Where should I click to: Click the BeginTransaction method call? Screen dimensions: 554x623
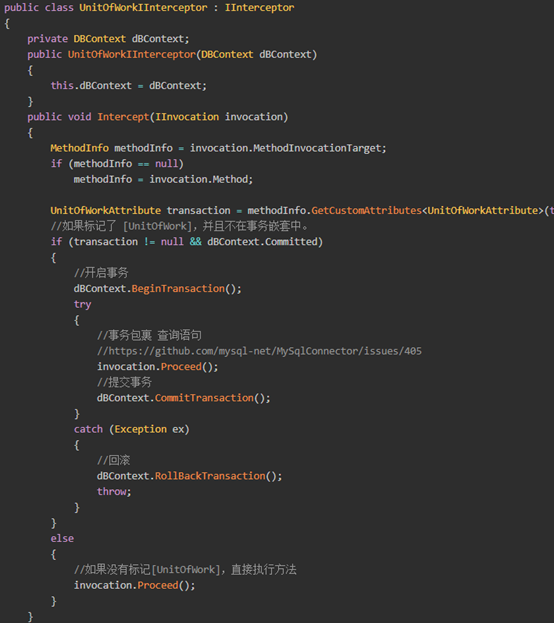(x=178, y=289)
